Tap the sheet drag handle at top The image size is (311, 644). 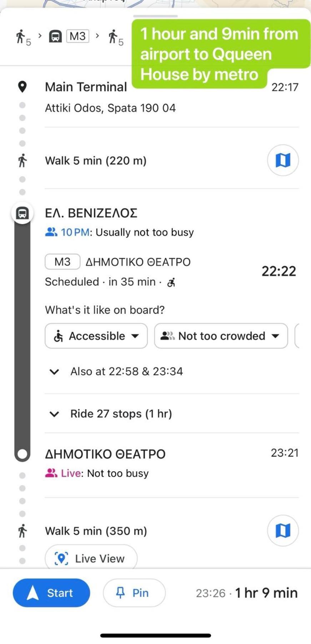(x=155, y=16)
